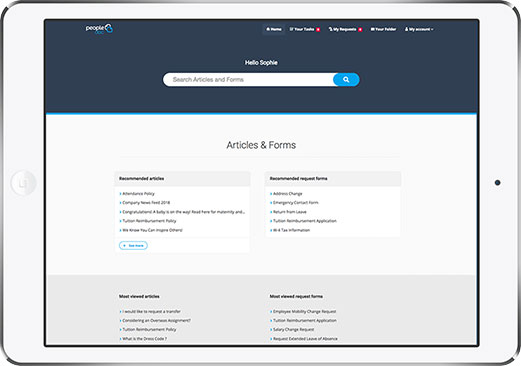Open the Home menu item
This screenshot has width=521, height=366.
pos(274,29)
